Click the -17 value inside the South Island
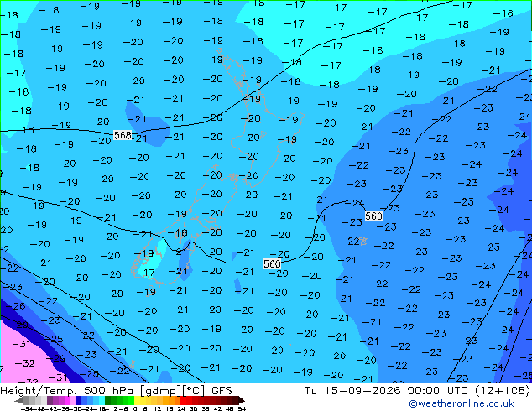Screen dimensions: 532x411 click(x=145, y=273)
